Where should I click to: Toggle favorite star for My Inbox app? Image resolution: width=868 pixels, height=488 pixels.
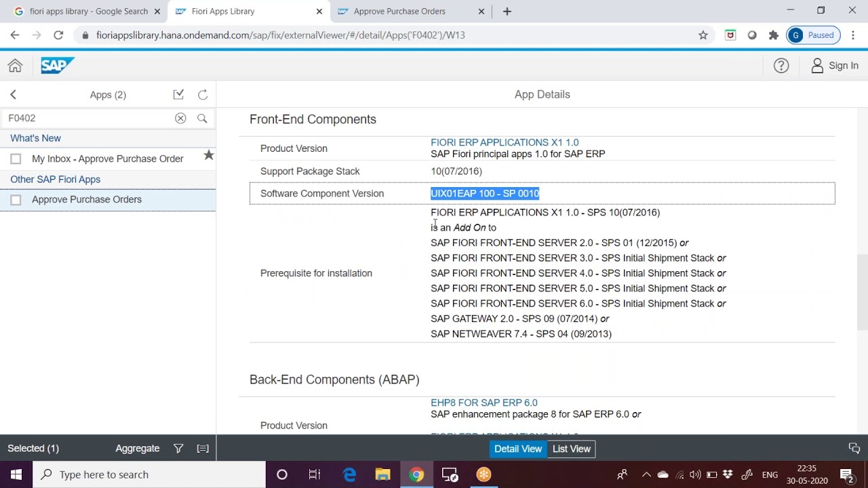pyautogui.click(x=209, y=156)
